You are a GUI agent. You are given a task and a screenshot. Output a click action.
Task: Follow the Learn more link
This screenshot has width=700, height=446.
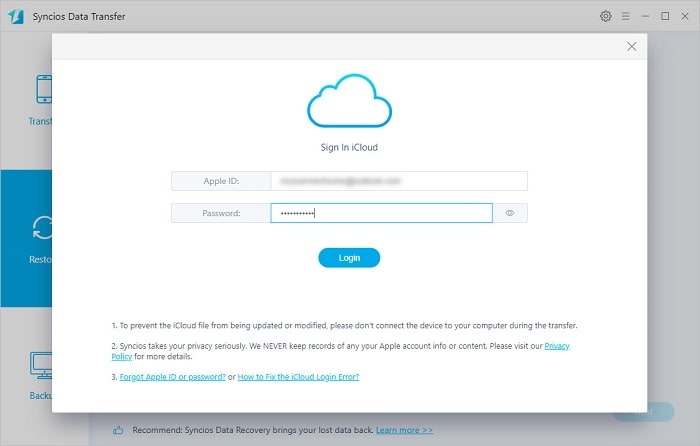tap(404, 430)
